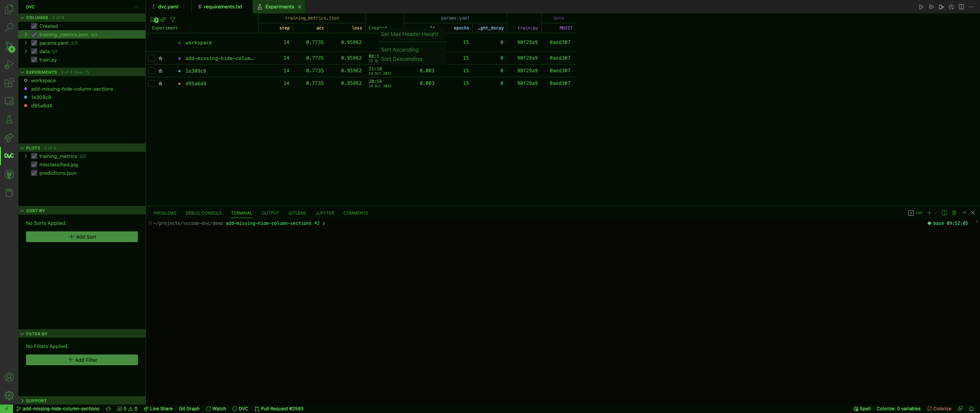The width and height of the screenshot is (980, 413).
Task: Star the 1e309c9 experiment
Action: [x=160, y=71]
